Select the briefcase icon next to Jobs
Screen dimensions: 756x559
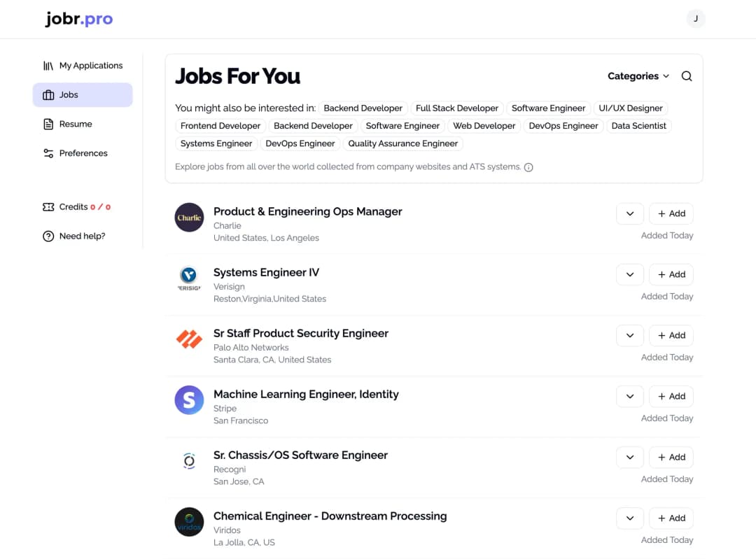48,94
